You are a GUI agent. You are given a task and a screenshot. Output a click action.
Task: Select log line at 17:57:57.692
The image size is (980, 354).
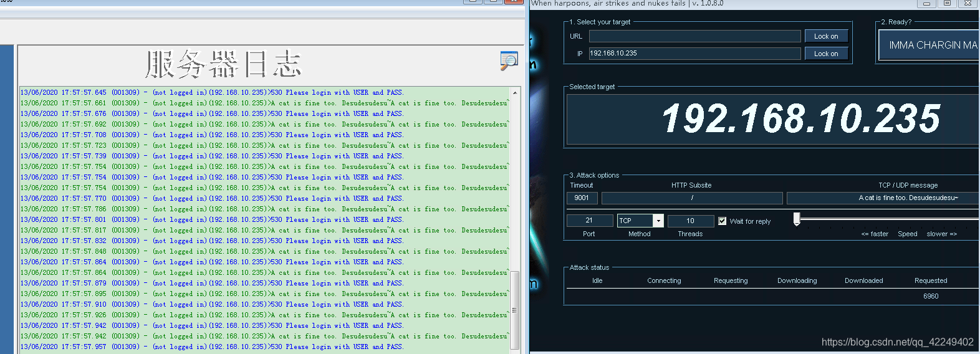(264, 124)
